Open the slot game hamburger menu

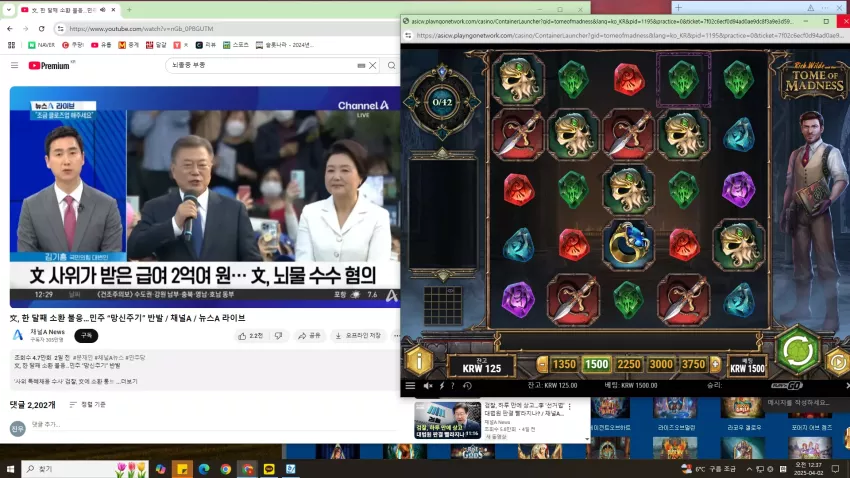click(x=410, y=385)
